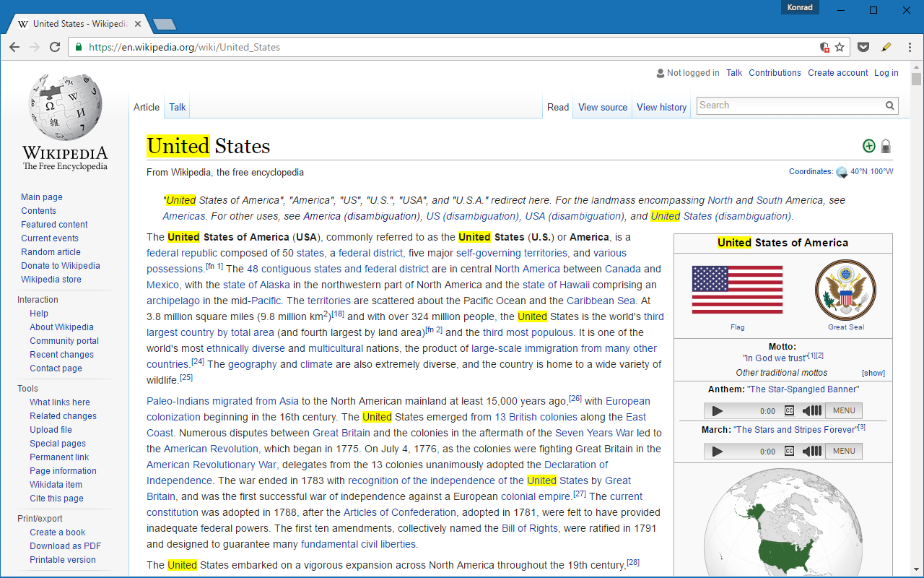This screenshot has width=924, height=578.
Task: Click the CC captions icon on march player
Action: pyautogui.click(x=789, y=451)
